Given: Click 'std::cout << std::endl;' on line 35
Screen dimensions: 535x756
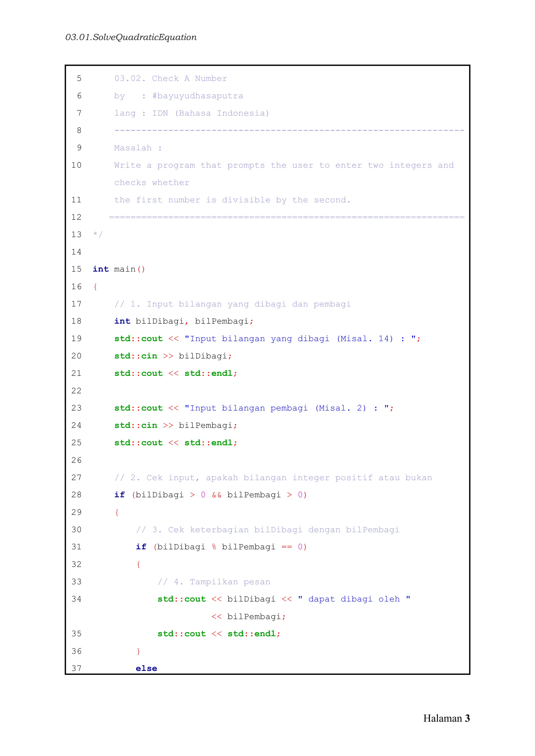Looking at the screenshot, I should [x=219, y=634].
